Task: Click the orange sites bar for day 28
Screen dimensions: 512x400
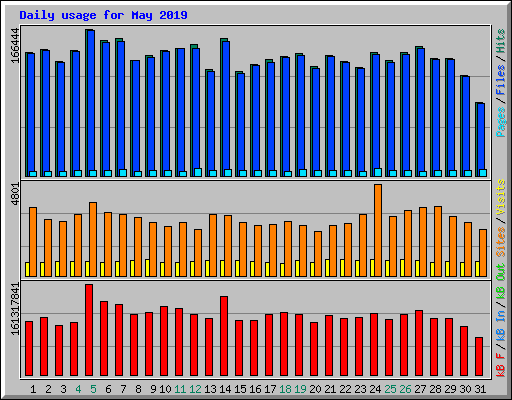Action: [438, 241]
